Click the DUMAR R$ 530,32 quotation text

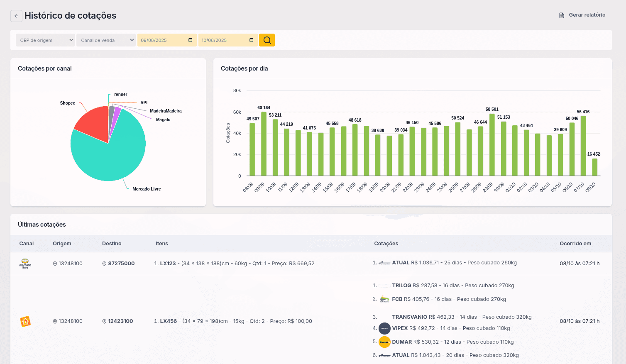click(x=453, y=342)
